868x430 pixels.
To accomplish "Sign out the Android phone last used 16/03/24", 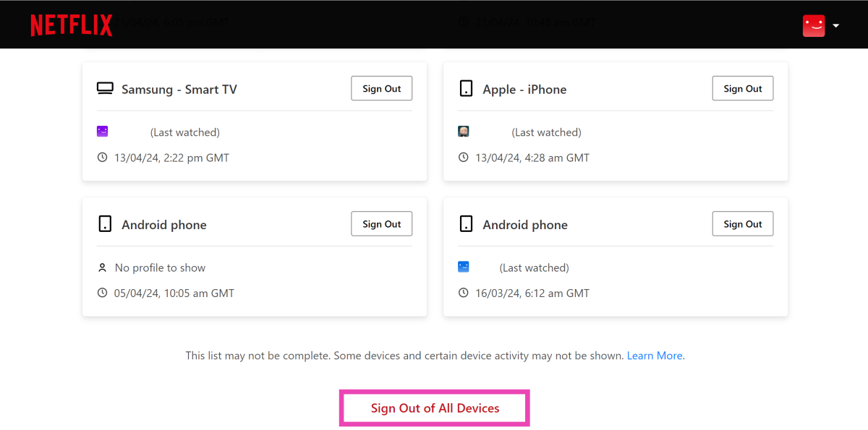I will click(743, 224).
